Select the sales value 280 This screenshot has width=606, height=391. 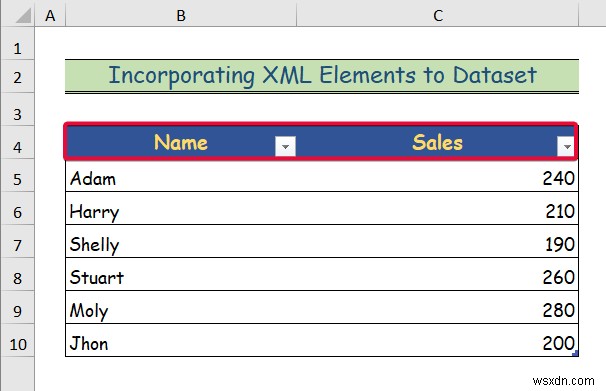437,308
